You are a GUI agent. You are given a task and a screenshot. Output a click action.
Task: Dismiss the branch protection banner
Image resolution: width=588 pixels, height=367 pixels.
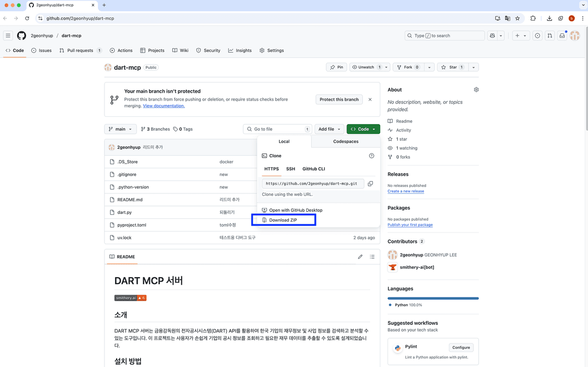[x=370, y=100]
